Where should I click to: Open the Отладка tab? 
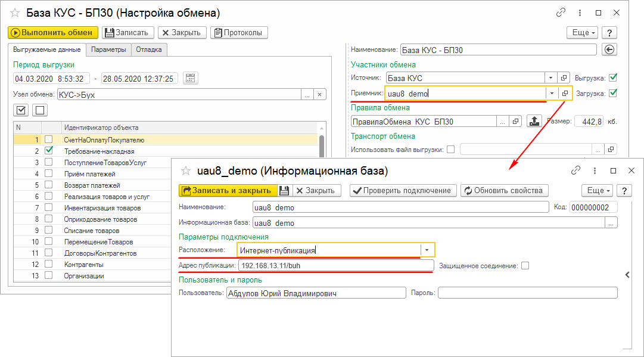(x=149, y=49)
